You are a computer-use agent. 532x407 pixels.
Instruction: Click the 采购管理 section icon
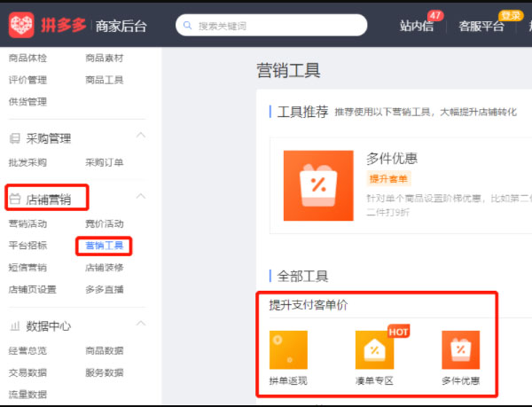pos(14,138)
